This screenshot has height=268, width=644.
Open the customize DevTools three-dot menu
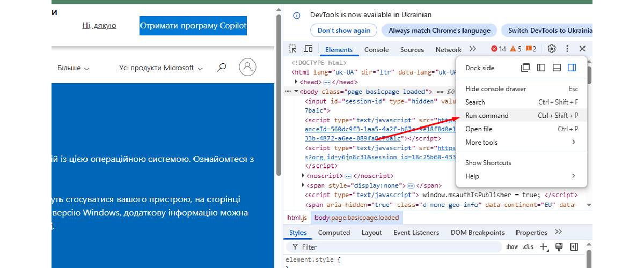coord(567,49)
